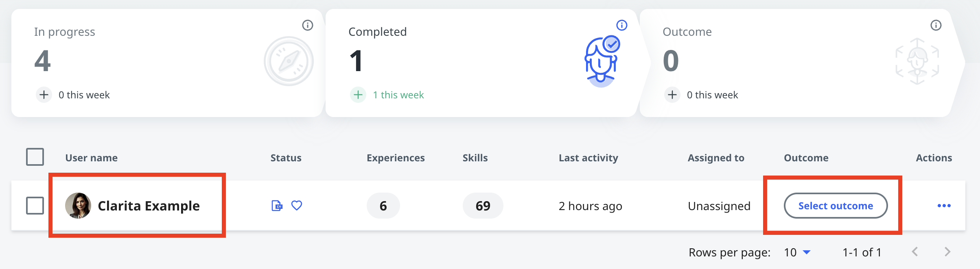
Task: Open Clarita Example's profile name link
Action: coord(149,206)
